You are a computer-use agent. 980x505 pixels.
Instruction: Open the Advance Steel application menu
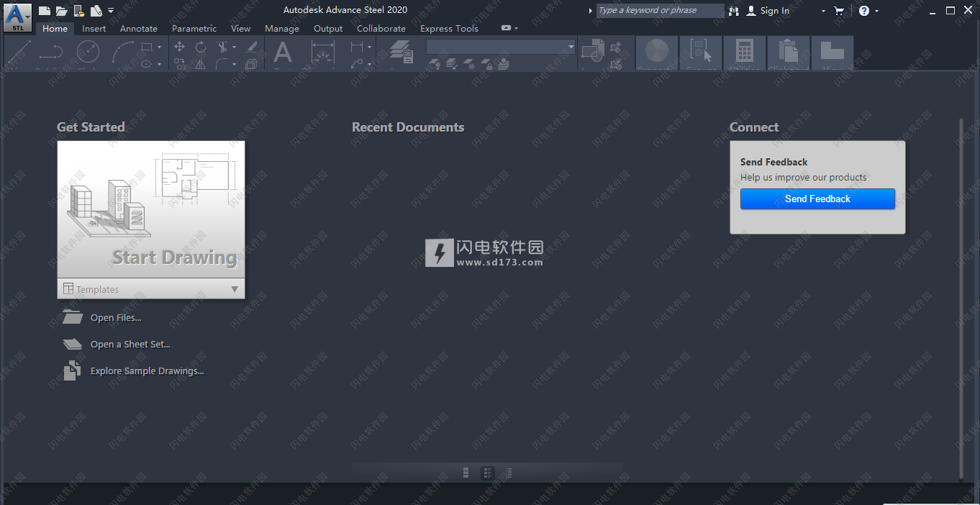(18, 16)
